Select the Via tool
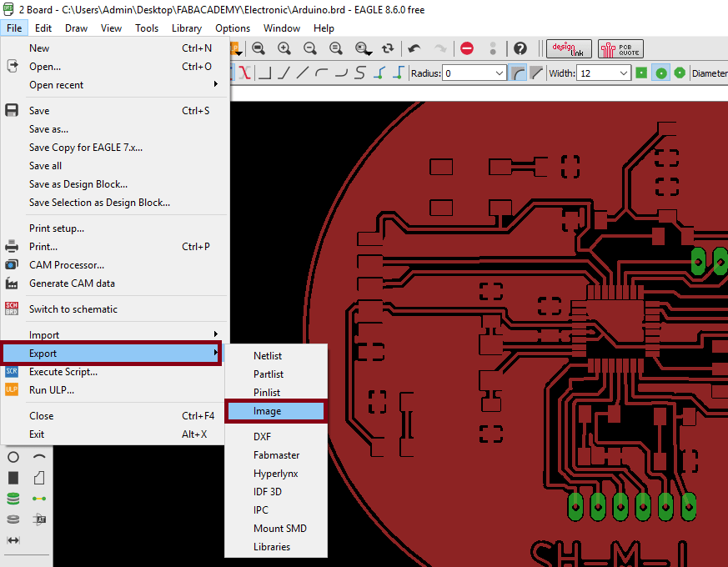Image resolution: width=728 pixels, height=567 pixels. click(13, 499)
